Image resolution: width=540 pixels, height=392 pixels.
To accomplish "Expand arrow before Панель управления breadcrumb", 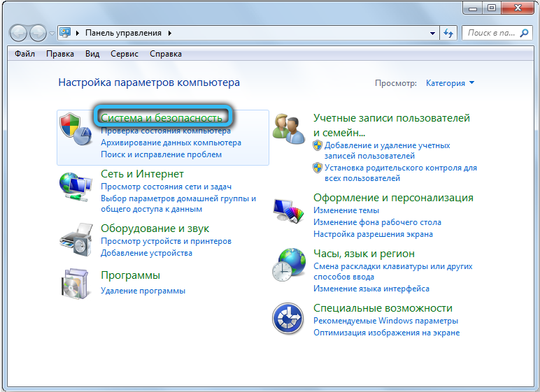I will point(78,33).
